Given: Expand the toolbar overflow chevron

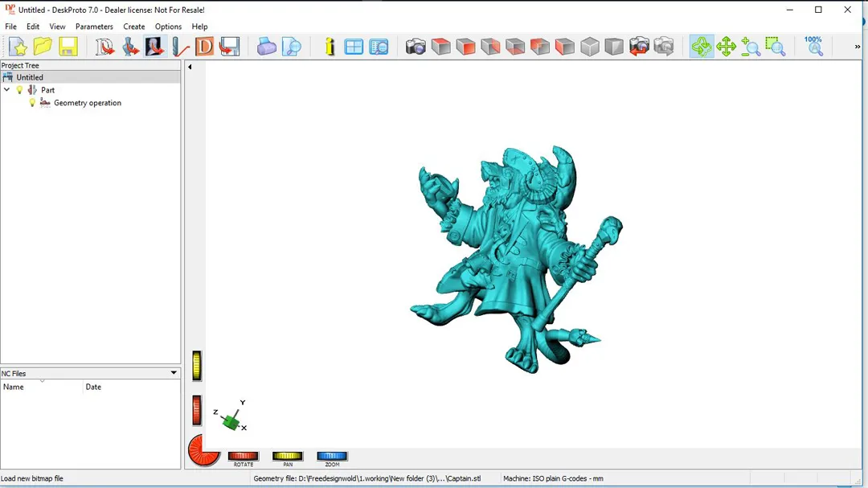Looking at the screenshot, I should pos(857,47).
